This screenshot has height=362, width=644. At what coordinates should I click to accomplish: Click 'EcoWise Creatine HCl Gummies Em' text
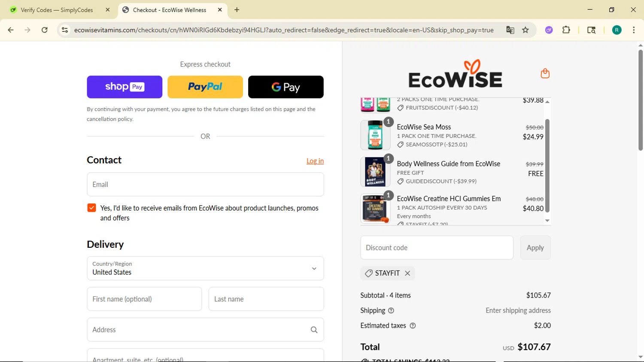tap(449, 199)
